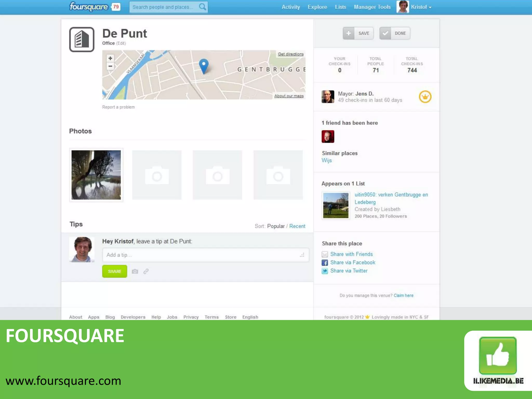Click the middle empty photo placeholder
This screenshot has height=399, width=532.
[x=217, y=175]
